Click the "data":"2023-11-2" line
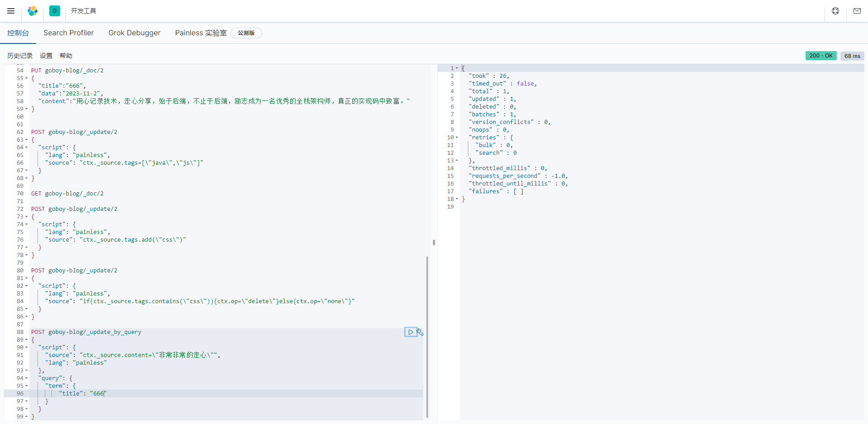 71,94
